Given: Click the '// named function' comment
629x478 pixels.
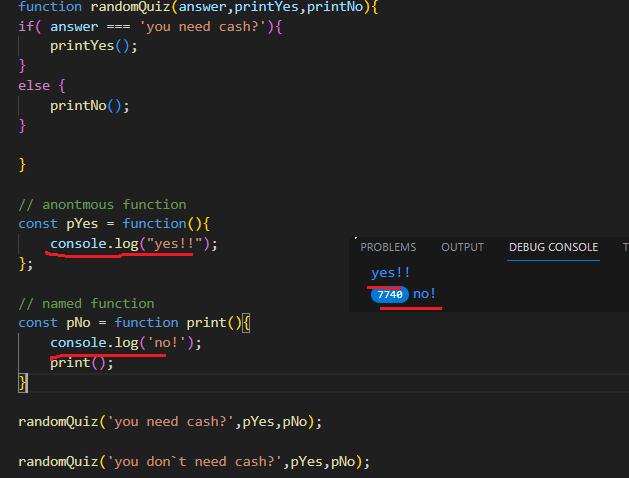Looking at the screenshot, I should point(86,304).
